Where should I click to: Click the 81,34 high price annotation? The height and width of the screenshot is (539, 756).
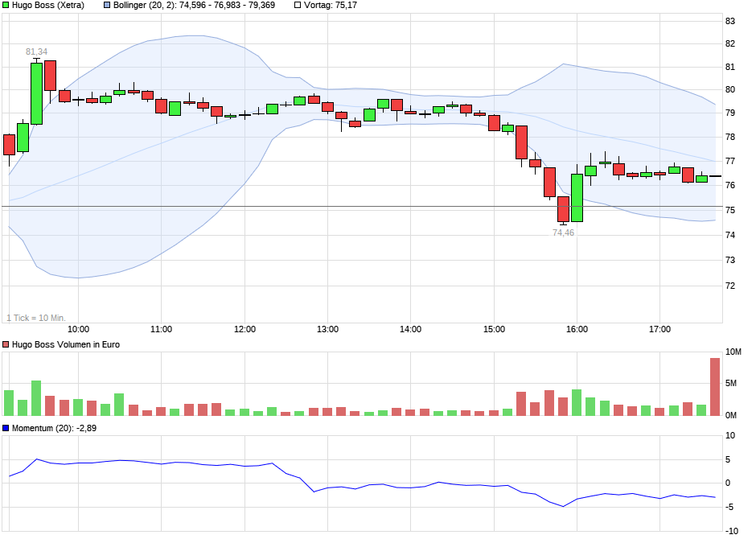click(35, 51)
